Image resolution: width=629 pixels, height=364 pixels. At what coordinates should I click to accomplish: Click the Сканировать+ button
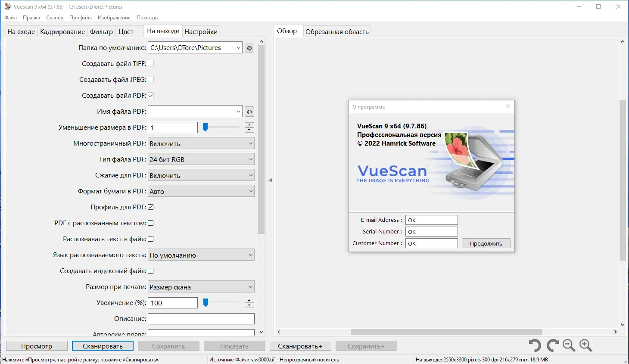[300, 346]
